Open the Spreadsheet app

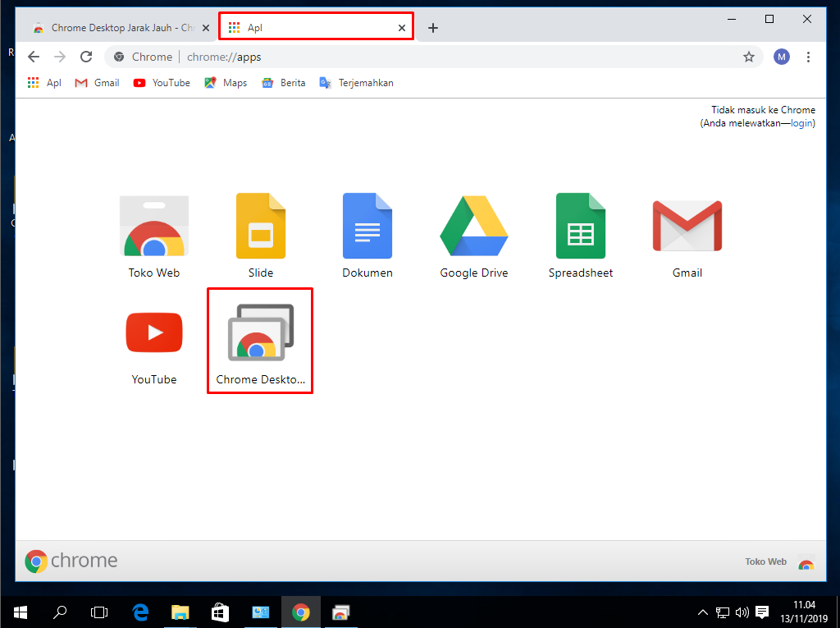coord(581,226)
